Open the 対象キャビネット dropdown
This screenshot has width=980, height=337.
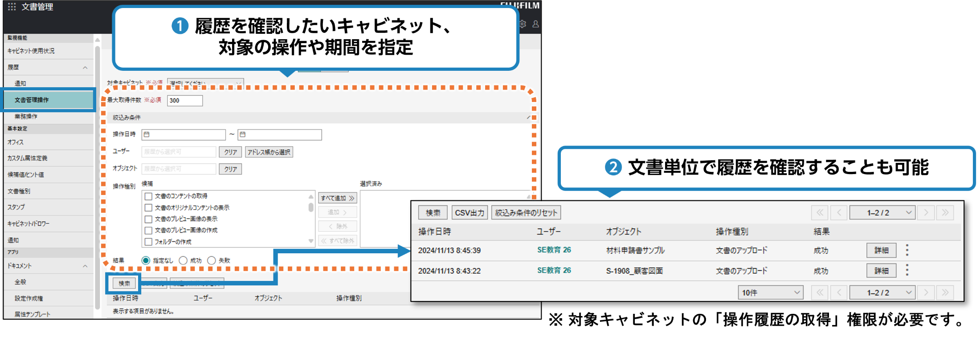pos(205,83)
